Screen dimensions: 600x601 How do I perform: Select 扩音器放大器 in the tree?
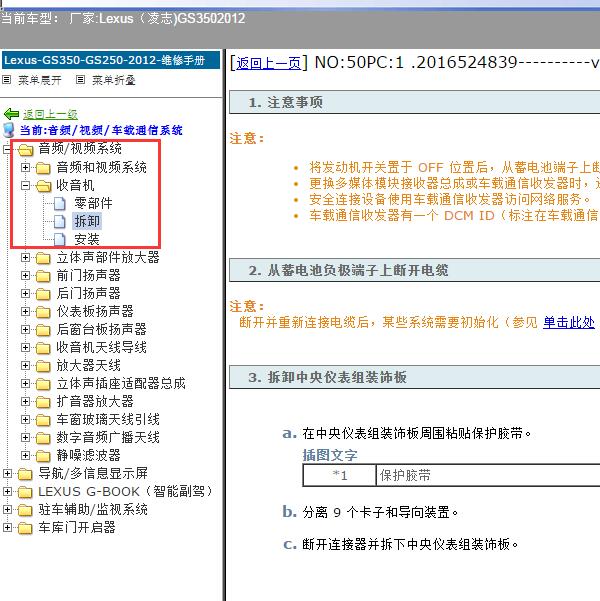95,401
